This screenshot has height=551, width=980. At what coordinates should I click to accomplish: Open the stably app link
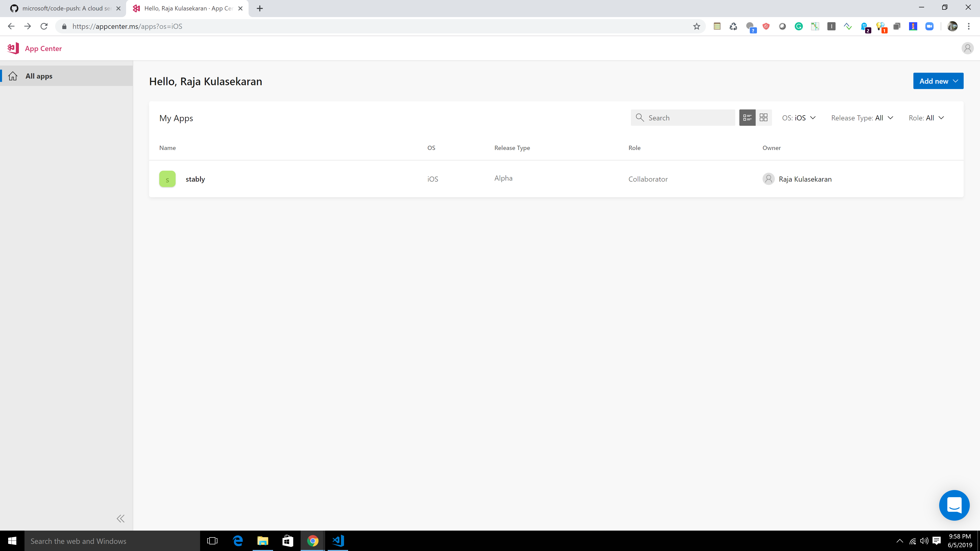point(195,179)
